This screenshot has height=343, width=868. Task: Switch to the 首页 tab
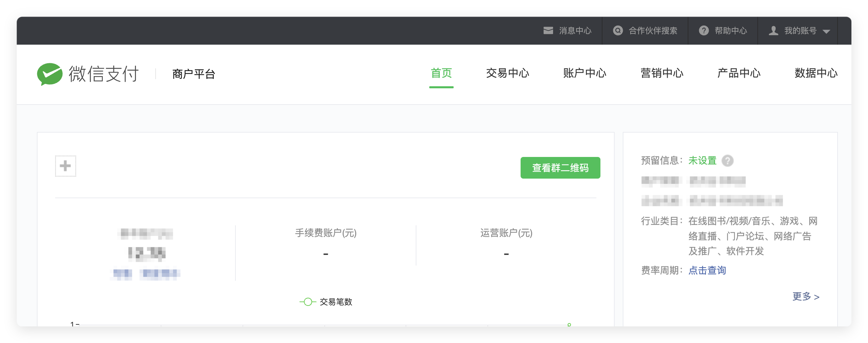point(441,73)
